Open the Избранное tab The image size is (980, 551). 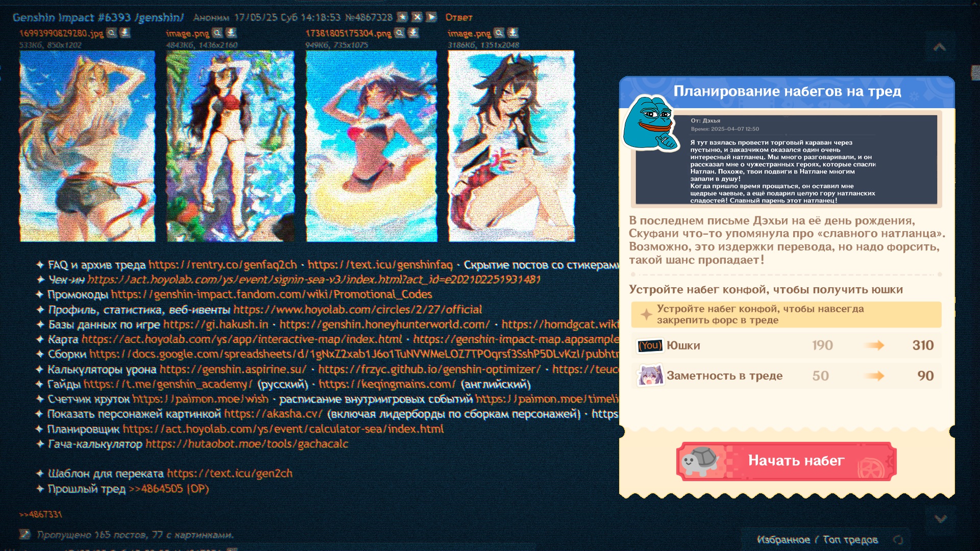(x=783, y=540)
